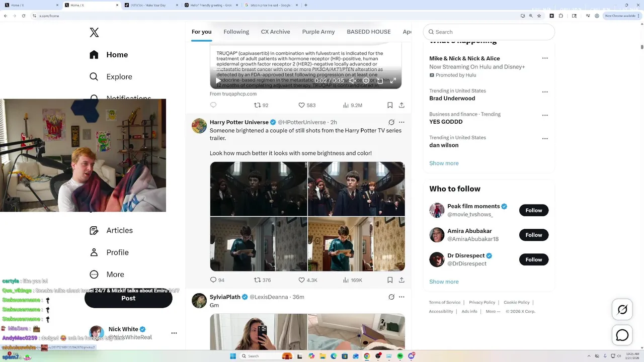Go to Profile in the sidebar
This screenshot has height=362, width=644.
pos(109,252)
